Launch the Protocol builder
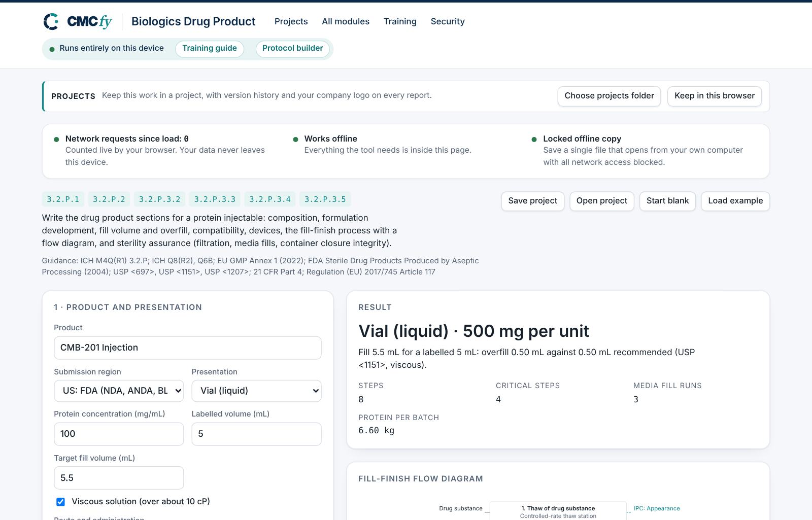The width and height of the screenshot is (812, 520). [x=293, y=49]
